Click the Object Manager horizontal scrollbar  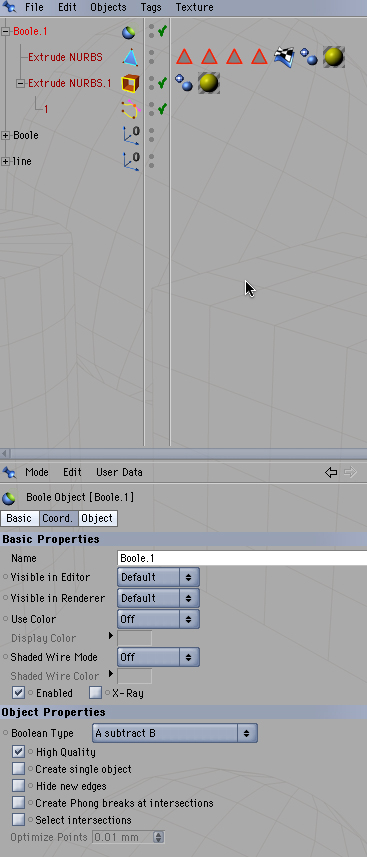(x=183, y=454)
